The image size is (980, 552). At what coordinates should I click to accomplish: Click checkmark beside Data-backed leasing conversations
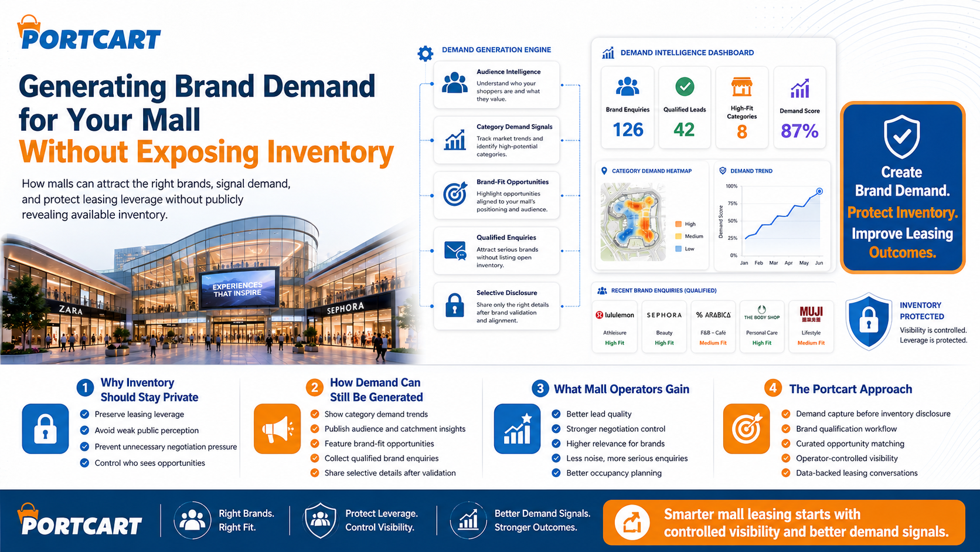(x=786, y=473)
